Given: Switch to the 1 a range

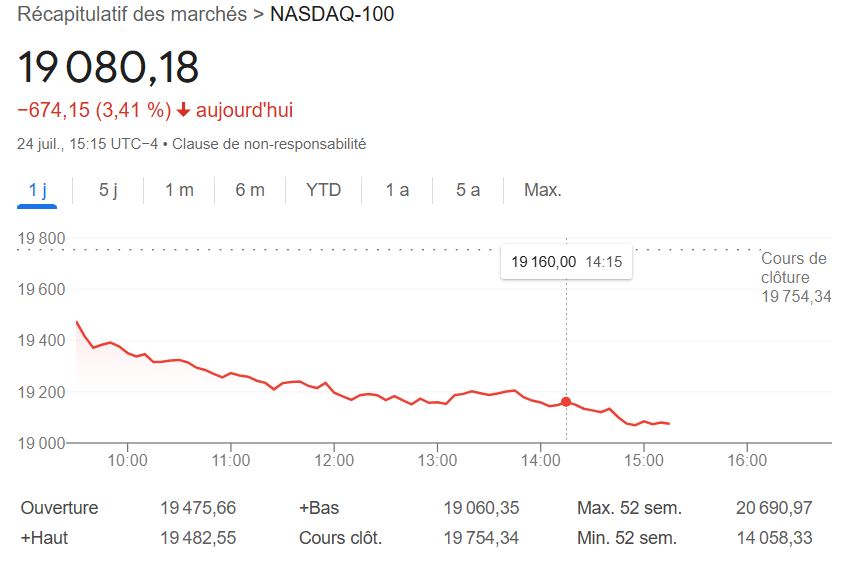Looking at the screenshot, I should (x=397, y=190).
